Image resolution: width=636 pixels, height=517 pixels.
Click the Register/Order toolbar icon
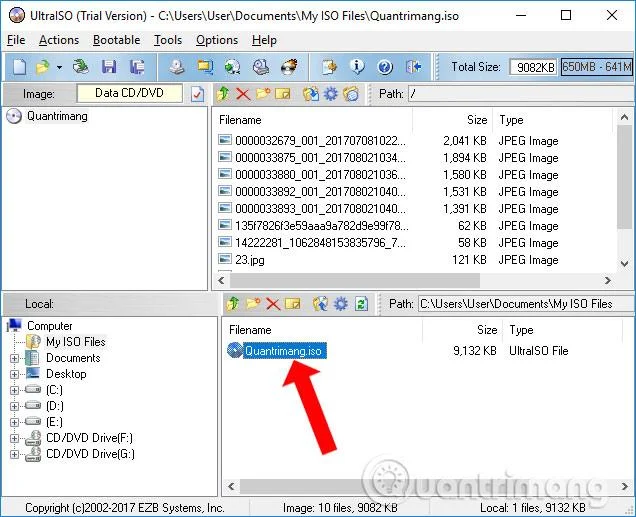[329, 67]
